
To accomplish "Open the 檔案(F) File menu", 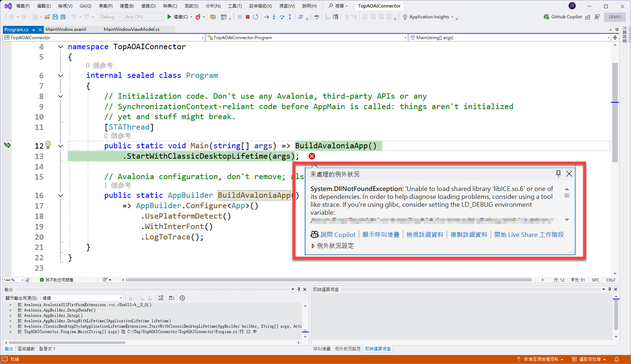I will tap(23, 6).
